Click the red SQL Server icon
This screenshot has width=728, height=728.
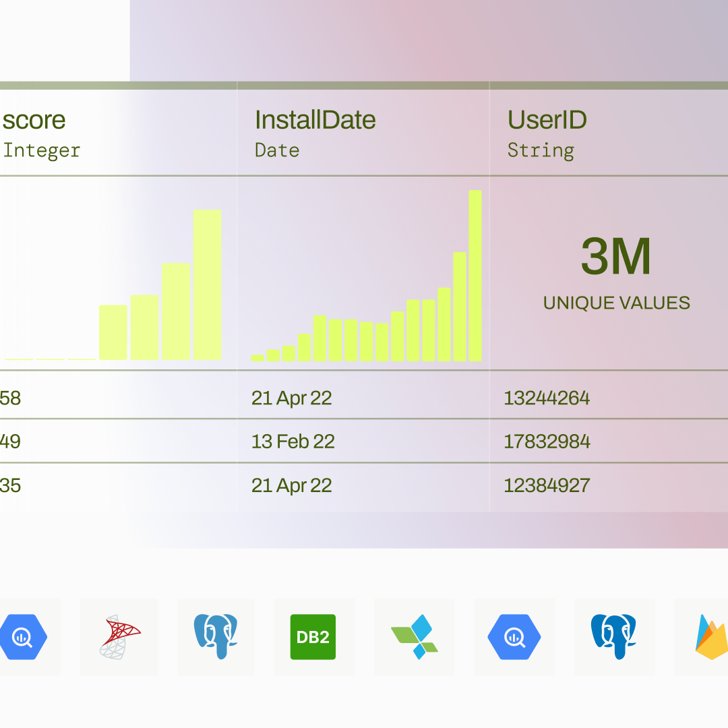click(119, 637)
